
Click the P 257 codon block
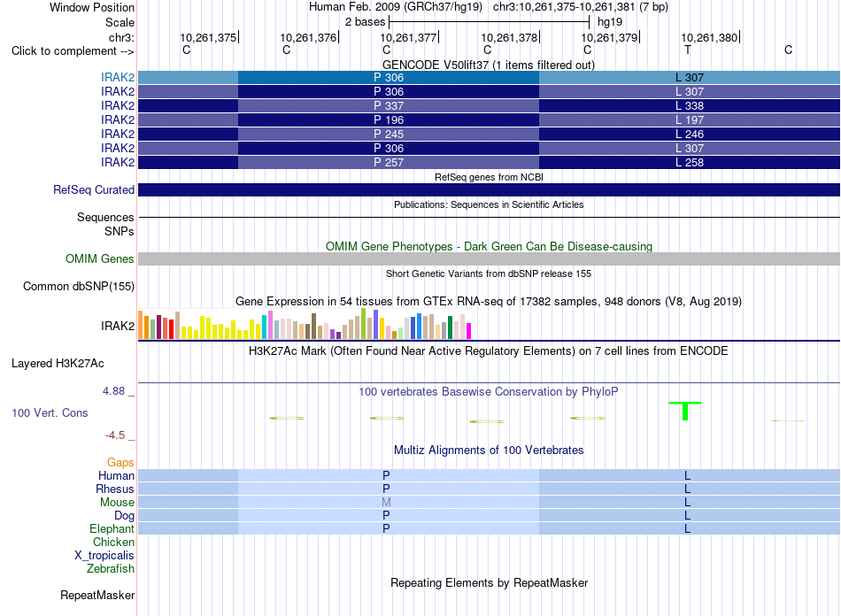(389, 162)
